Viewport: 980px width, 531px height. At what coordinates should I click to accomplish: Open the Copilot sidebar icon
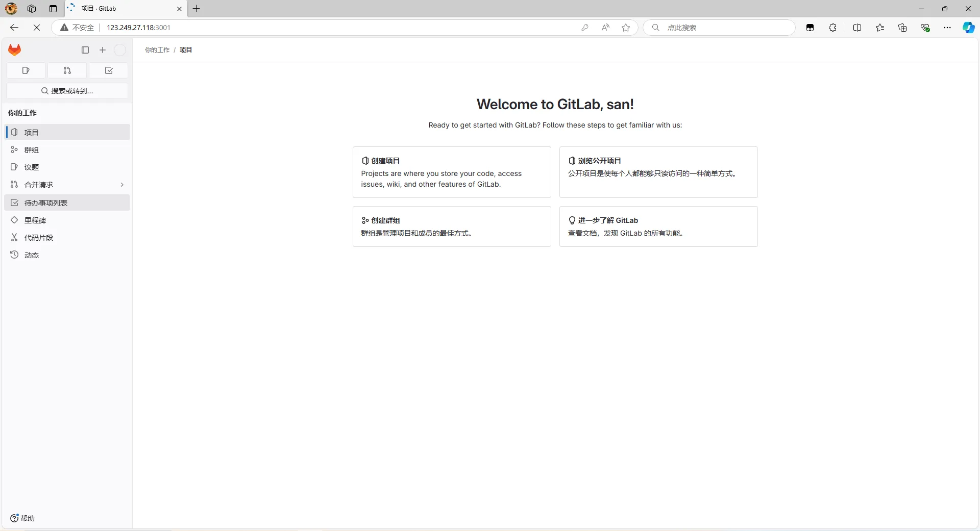(968, 28)
